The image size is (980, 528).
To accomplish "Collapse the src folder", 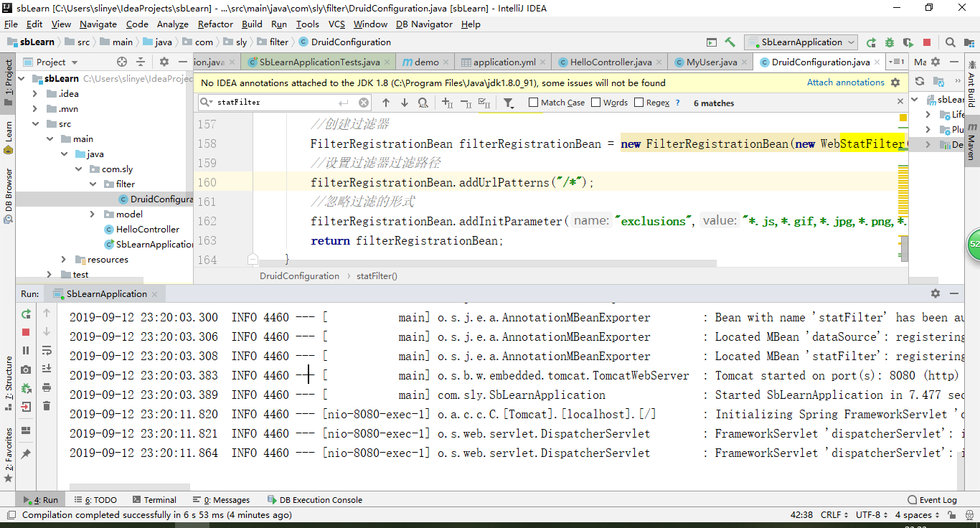I will pos(35,124).
